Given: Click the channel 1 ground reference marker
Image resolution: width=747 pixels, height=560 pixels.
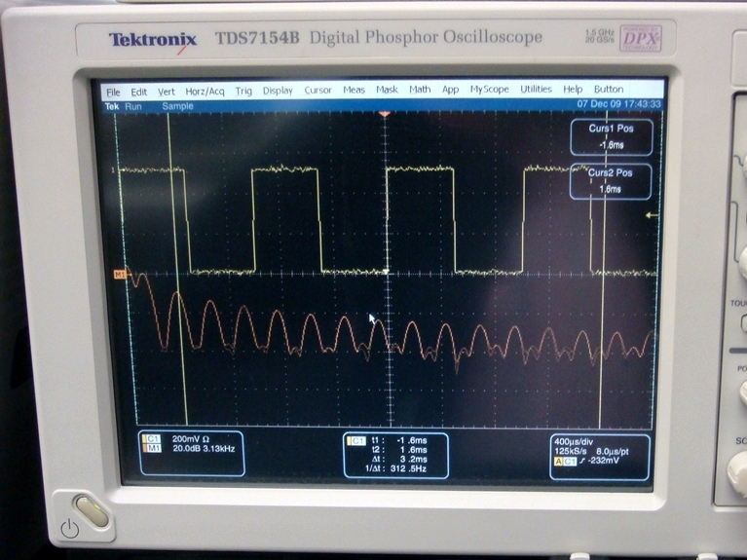Looking at the screenshot, I should [x=113, y=169].
